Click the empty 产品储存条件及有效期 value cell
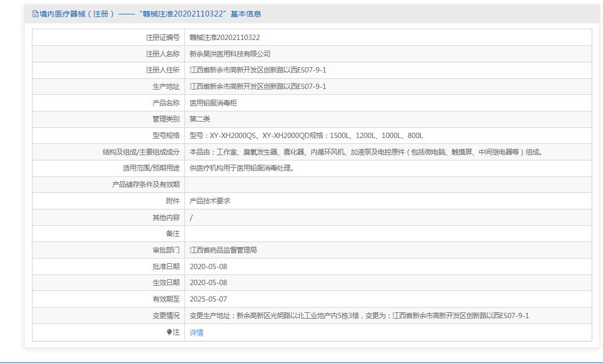603x364 pixels. pyautogui.click(x=388, y=184)
